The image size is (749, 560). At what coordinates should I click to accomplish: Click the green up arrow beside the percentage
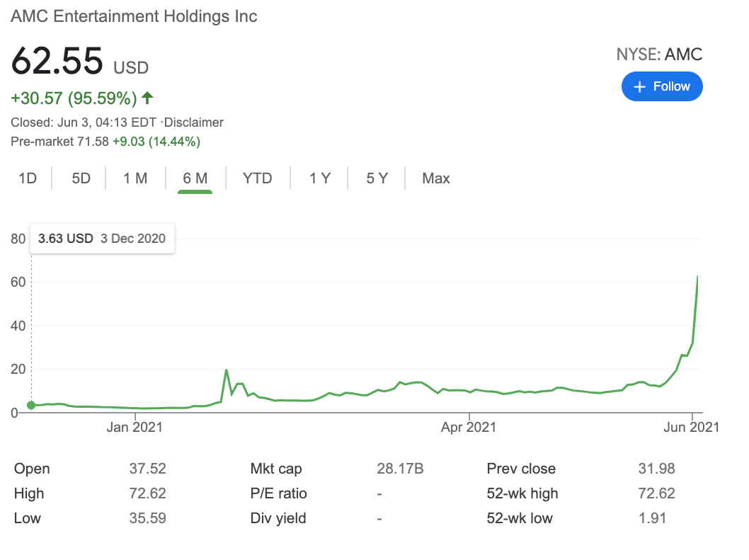pyautogui.click(x=147, y=98)
